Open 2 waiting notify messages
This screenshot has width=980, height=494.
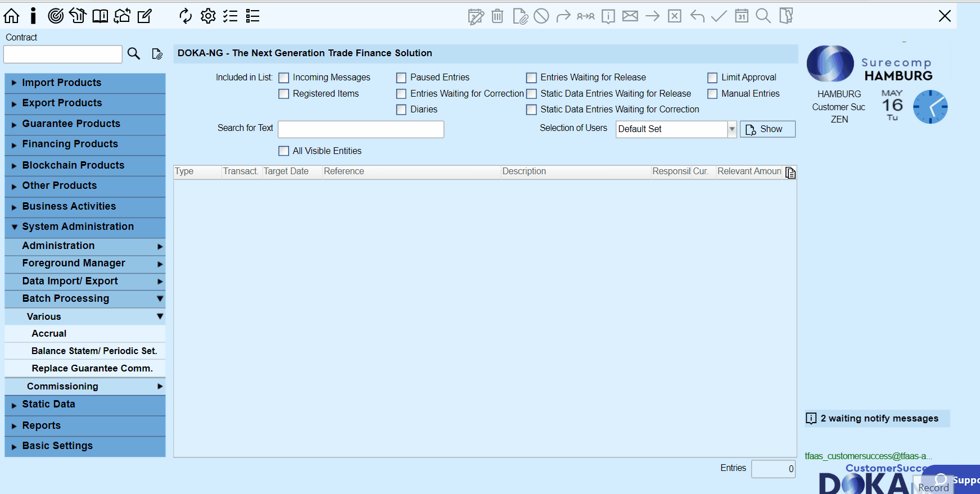coord(877,418)
